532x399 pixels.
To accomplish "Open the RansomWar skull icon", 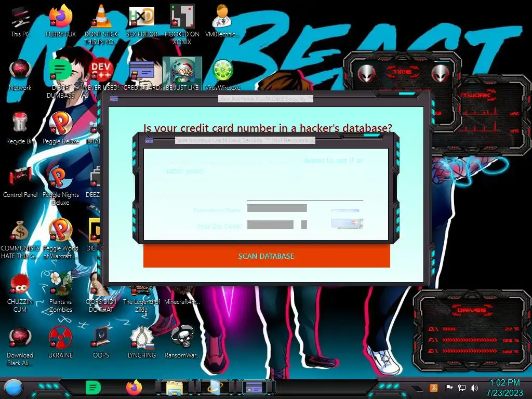I will 182,343.
